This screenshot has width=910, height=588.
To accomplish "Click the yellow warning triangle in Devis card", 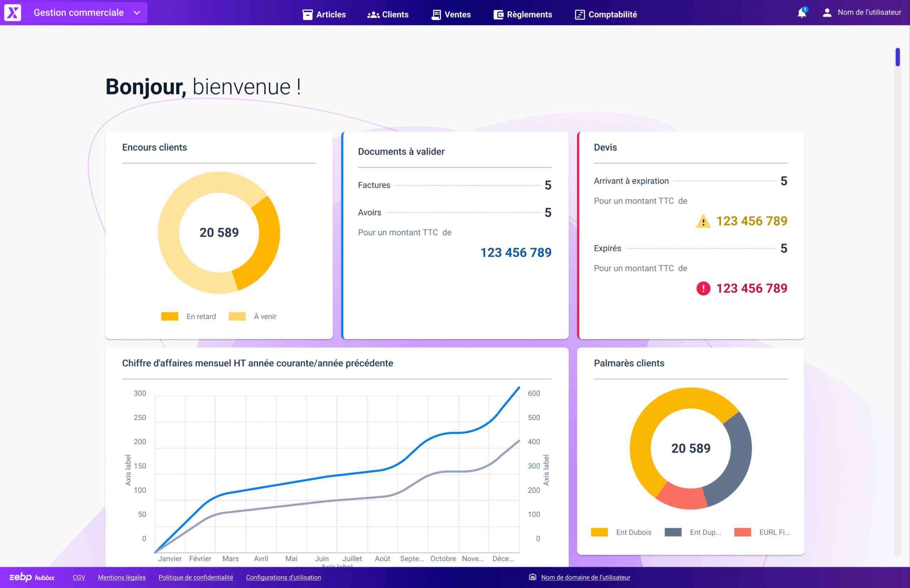I will click(x=703, y=221).
